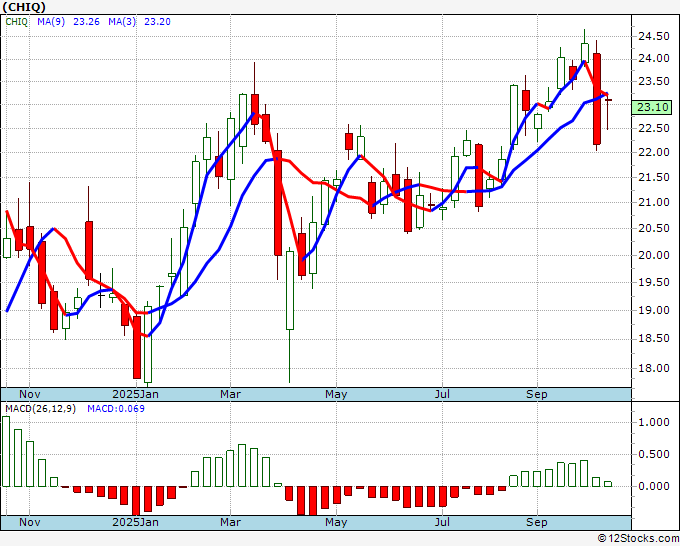Click the CHIQ legend label

(16, 22)
